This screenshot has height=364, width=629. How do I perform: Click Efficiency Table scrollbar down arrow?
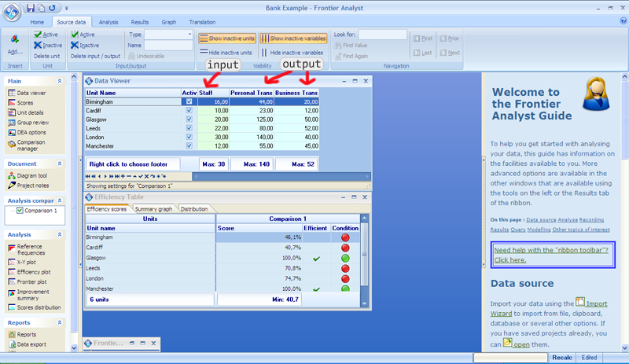pyautogui.click(x=364, y=303)
